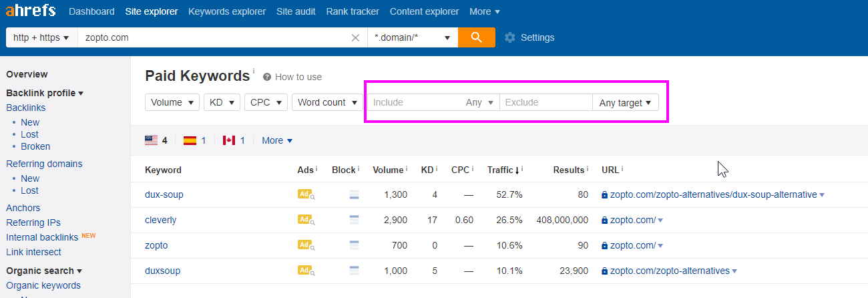Click the block position icon for cleverly
The height and width of the screenshot is (298, 868).
[355, 220]
